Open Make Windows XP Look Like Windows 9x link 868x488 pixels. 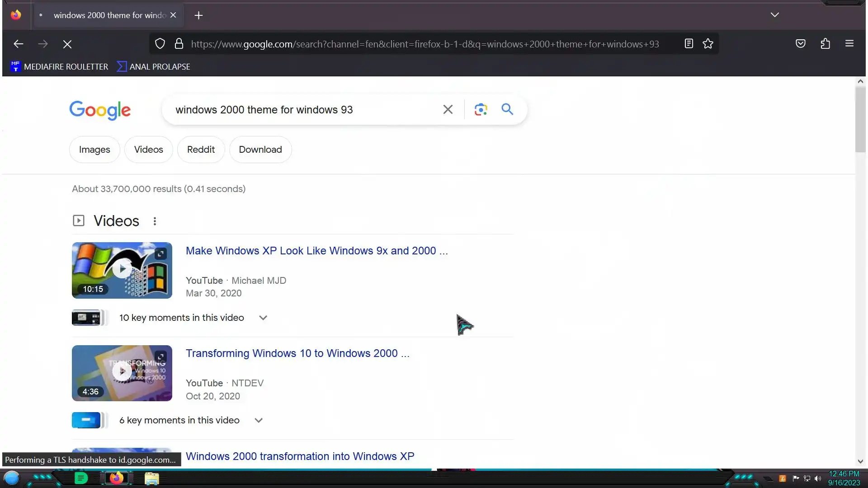tap(316, 251)
